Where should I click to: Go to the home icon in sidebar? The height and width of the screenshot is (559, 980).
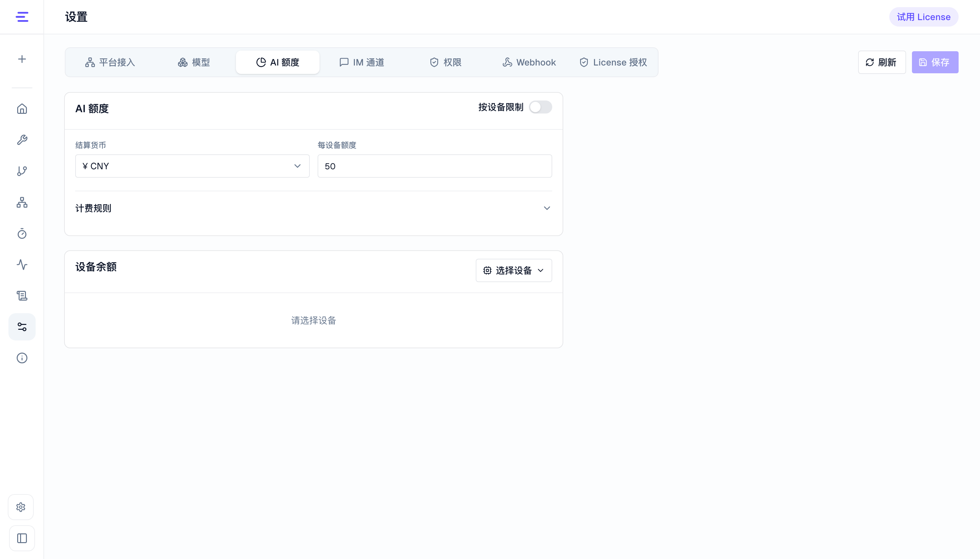[x=22, y=109]
